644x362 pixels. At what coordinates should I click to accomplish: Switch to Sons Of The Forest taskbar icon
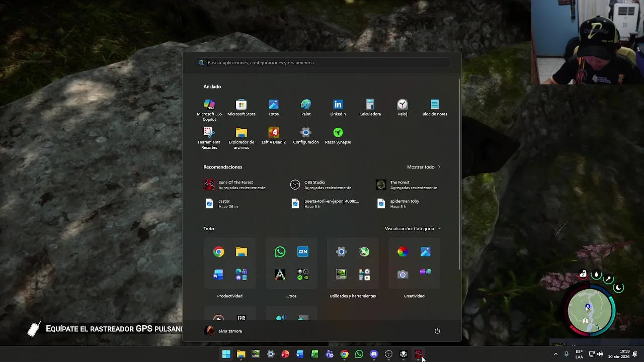click(x=418, y=354)
